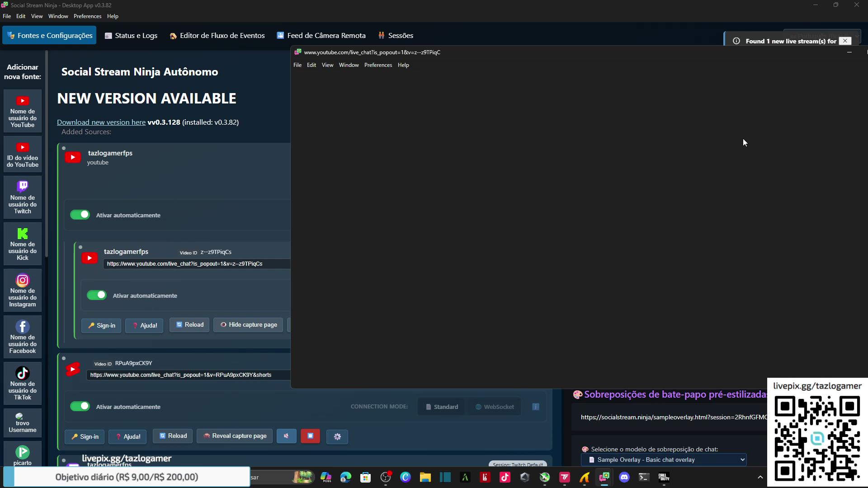Click Download new version here link
Viewport: 868px width, 488px height.
coord(101,122)
